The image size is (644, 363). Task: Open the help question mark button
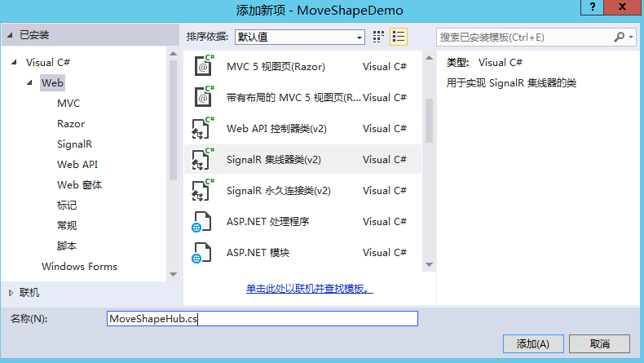(x=592, y=7)
